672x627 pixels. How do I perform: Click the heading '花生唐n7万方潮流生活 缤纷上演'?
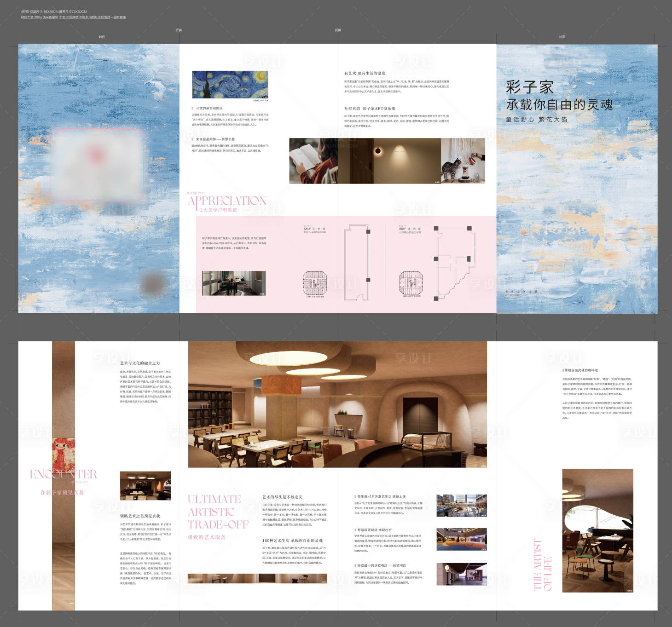click(x=382, y=497)
